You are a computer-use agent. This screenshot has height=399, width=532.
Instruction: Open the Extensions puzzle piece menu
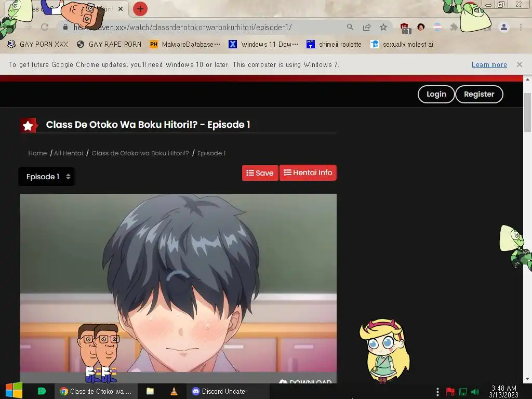click(454, 27)
